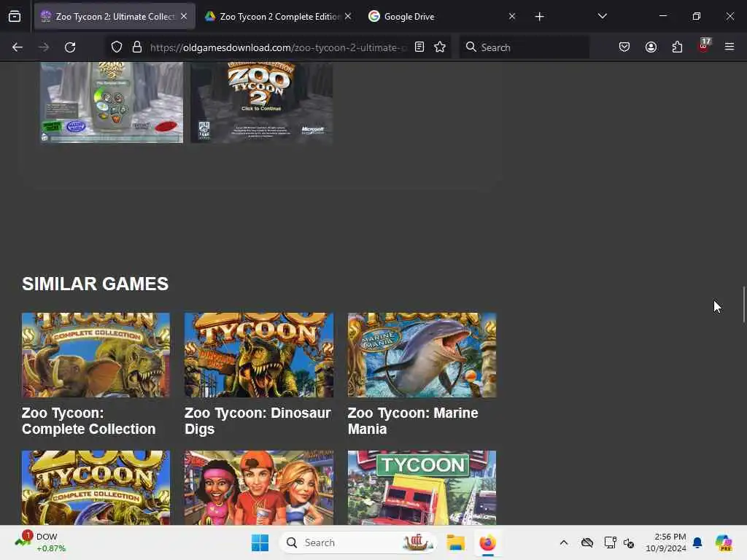Bookmark this page with star

click(440, 47)
